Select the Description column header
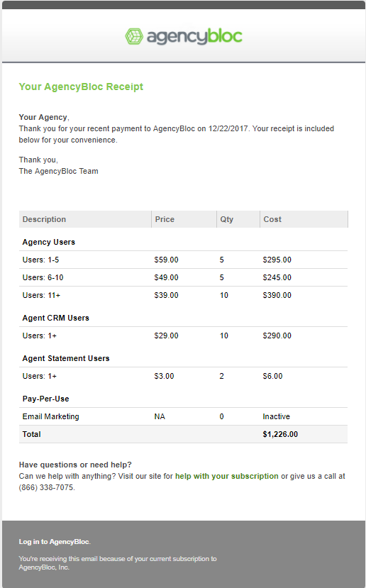 44,219
